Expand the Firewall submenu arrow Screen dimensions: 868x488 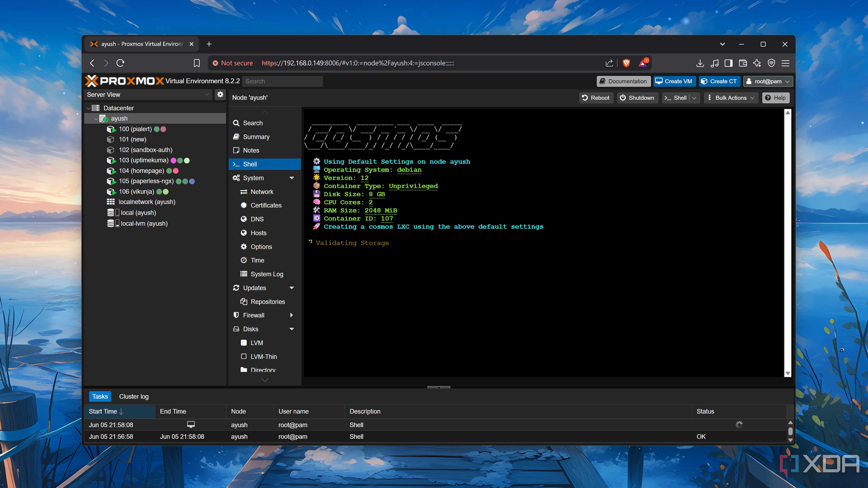tap(292, 315)
